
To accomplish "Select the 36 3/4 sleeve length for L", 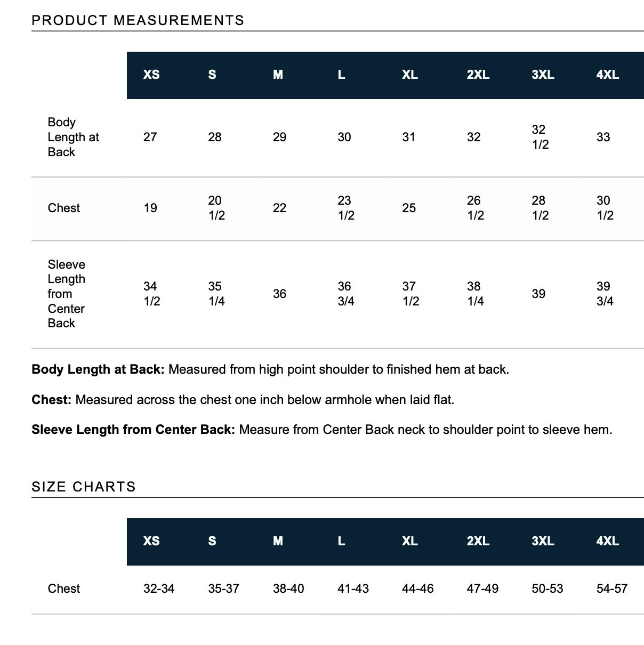I will 346,294.
